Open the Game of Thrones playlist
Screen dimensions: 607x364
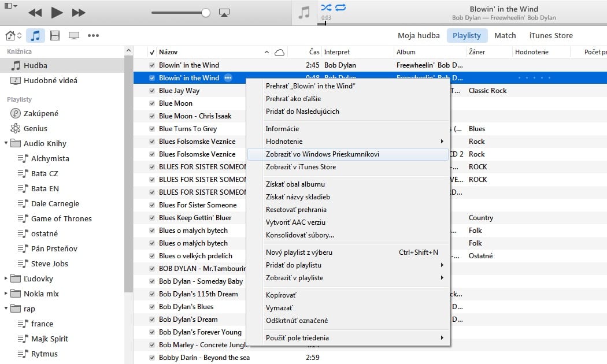tap(62, 218)
